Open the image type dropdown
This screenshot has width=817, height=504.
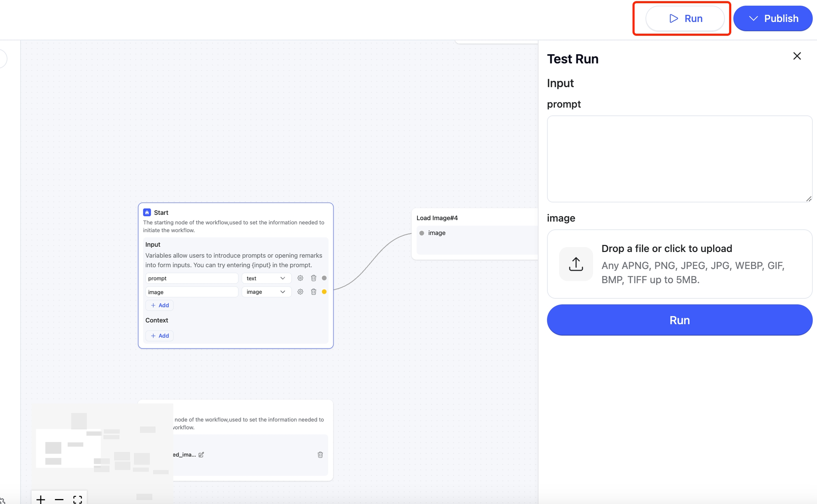[x=266, y=292]
